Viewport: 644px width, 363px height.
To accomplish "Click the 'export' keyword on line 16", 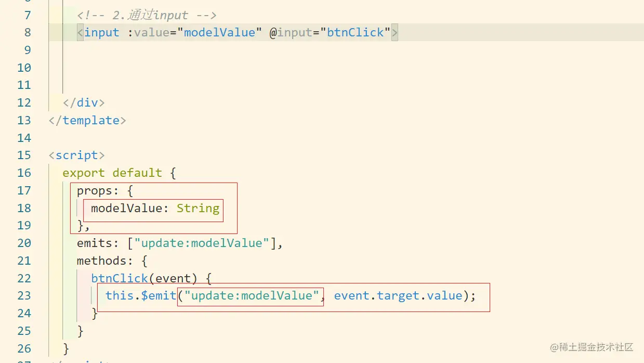I will pos(84,173).
